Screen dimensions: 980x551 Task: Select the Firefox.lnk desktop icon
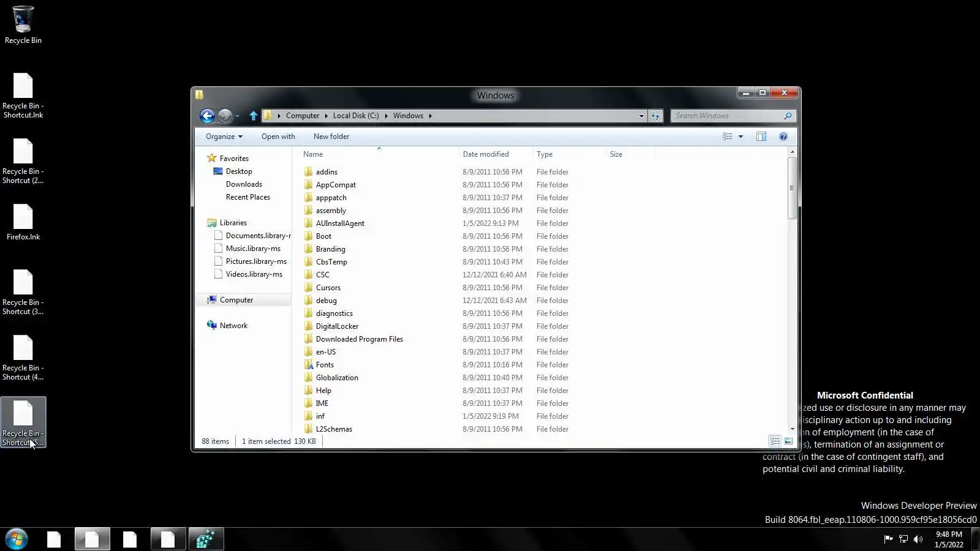[x=23, y=222]
